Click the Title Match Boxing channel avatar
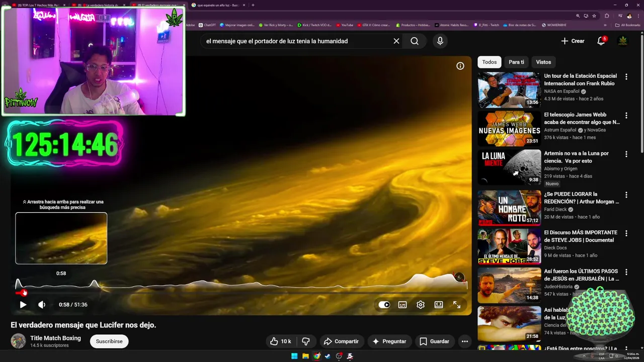 (x=18, y=341)
